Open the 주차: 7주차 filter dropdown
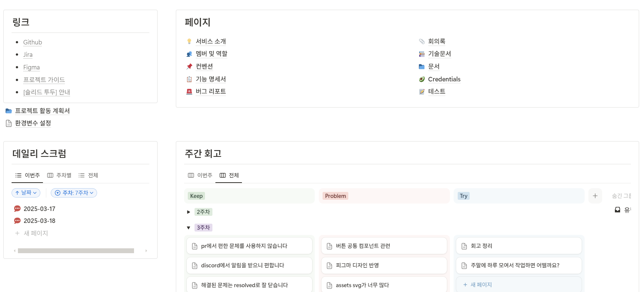This screenshot has height=292, width=644. (74, 193)
